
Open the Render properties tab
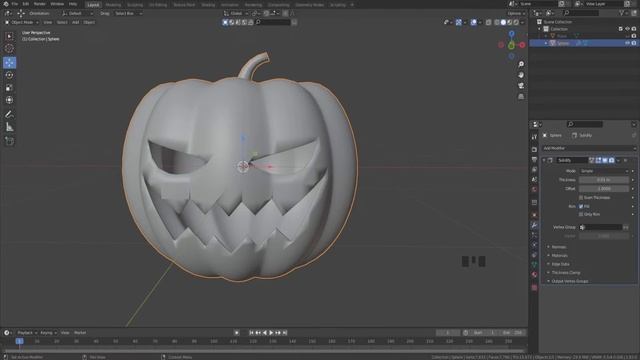point(534,149)
